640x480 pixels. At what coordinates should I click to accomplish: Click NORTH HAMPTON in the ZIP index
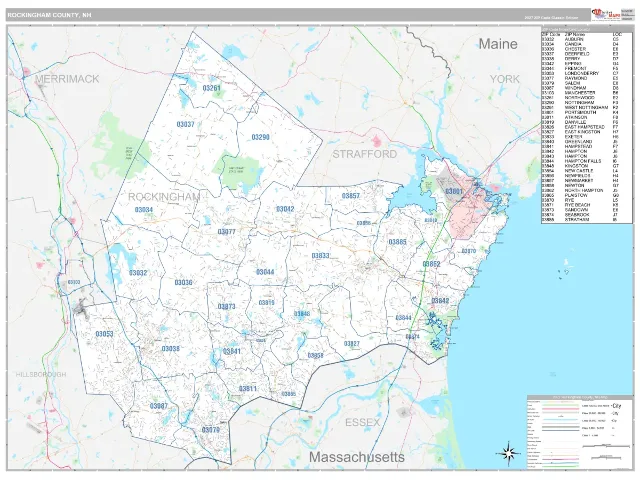coord(584,191)
